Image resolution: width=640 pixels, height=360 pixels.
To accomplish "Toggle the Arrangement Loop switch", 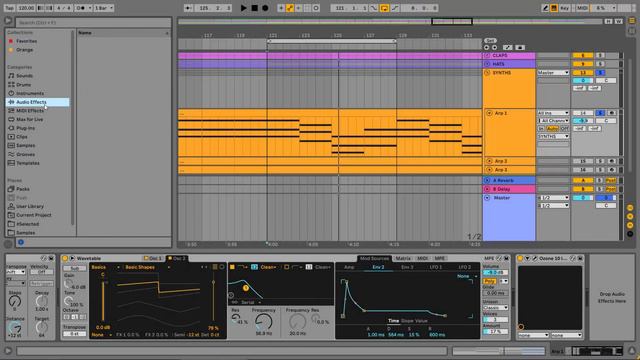I will click(x=384, y=8).
